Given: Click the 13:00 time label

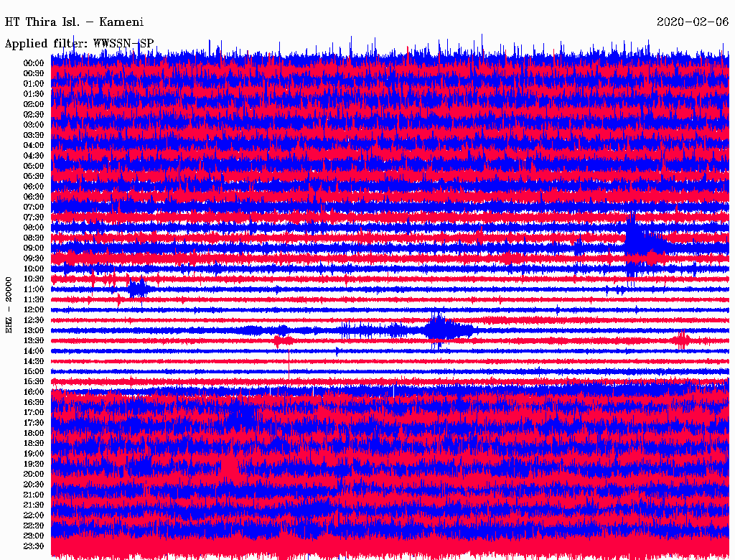Looking at the screenshot, I should click(34, 330).
